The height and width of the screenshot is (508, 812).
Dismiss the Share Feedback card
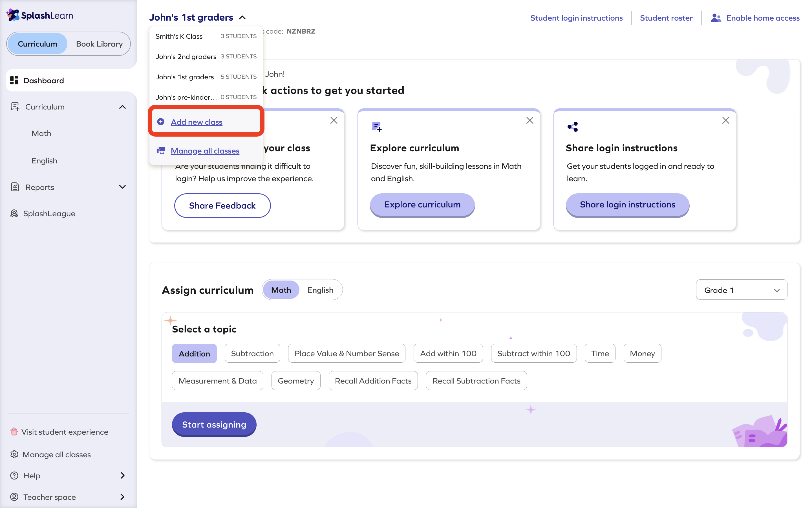(x=334, y=120)
